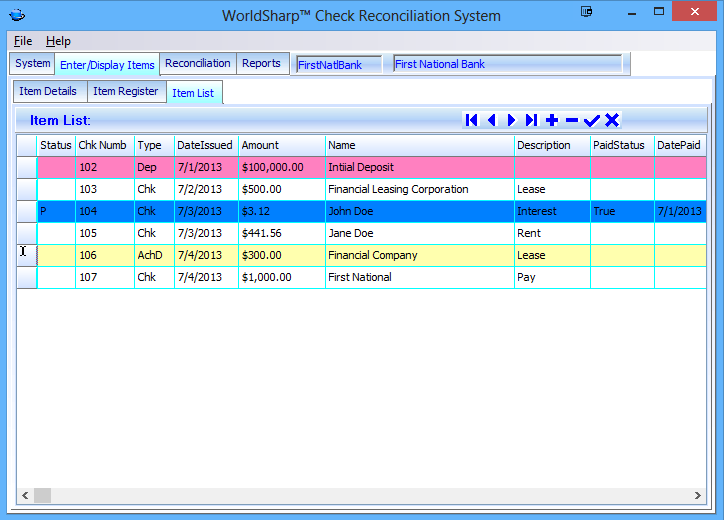Go to first record in navigator
This screenshot has width=724, height=520.
point(471,120)
